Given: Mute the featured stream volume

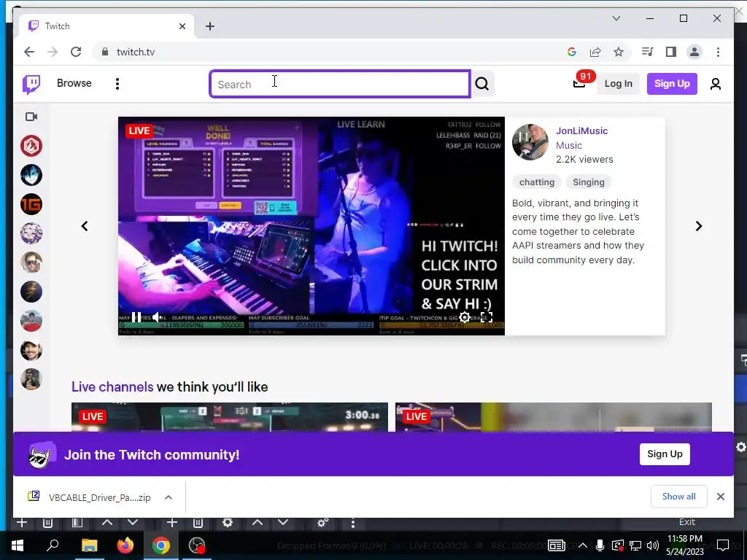Looking at the screenshot, I should coord(156,317).
